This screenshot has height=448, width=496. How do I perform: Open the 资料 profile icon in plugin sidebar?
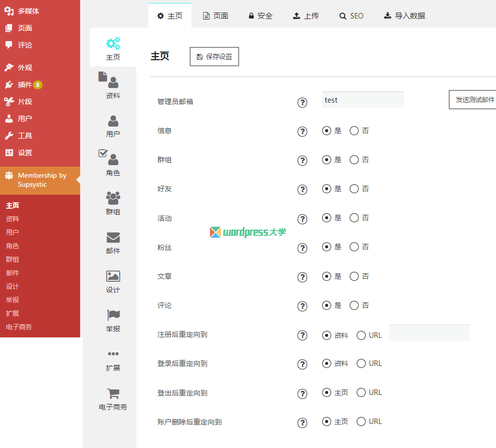109,80
